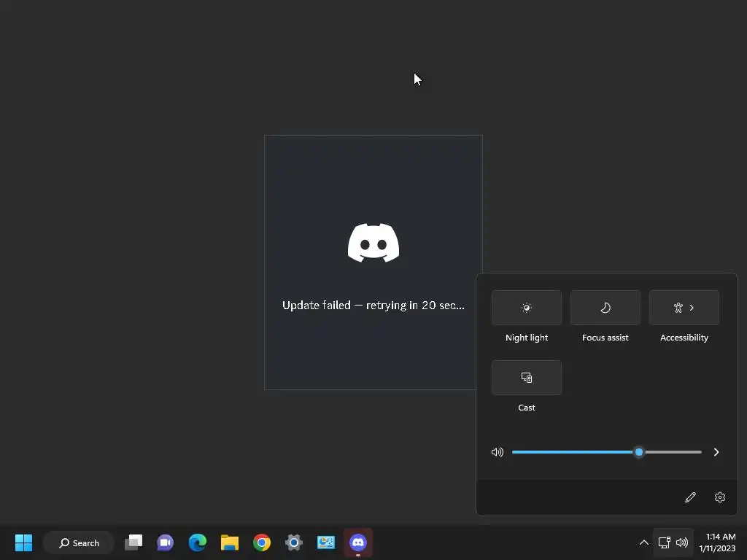Image resolution: width=747 pixels, height=560 pixels.
Task: Toggle Focus assist quick setting
Action: click(x=605, y=308)
